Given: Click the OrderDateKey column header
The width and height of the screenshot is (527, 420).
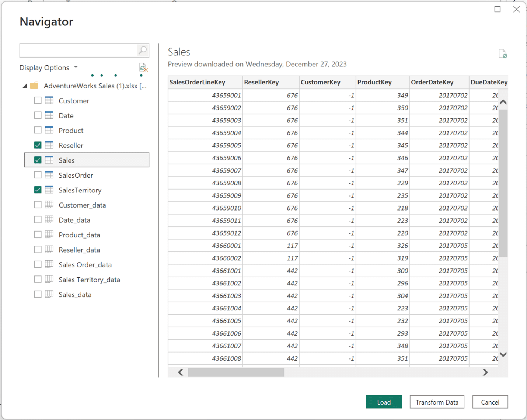Looking at the screenshot, I should [439, 82].
